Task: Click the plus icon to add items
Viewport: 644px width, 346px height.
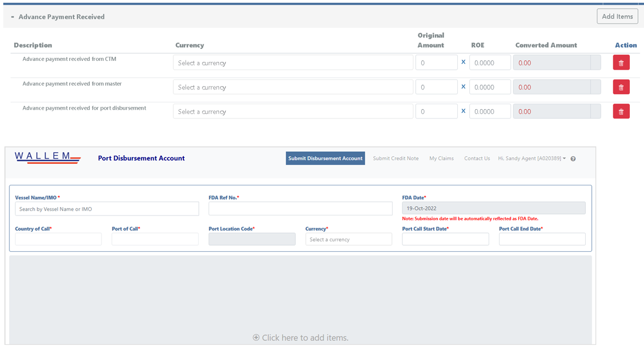Action: (256, 338)
